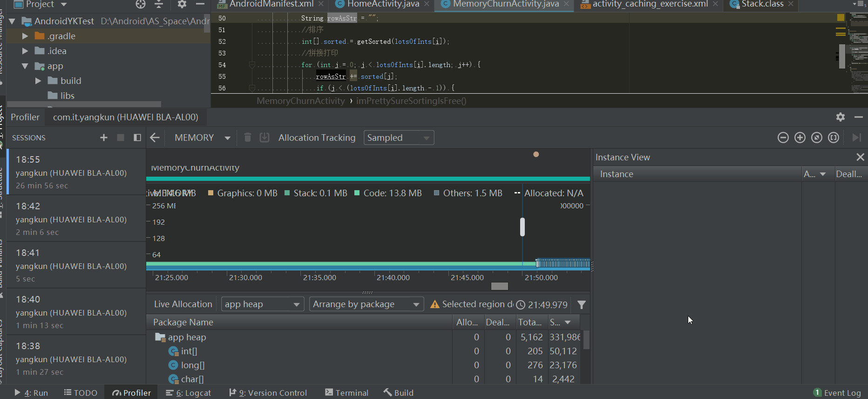Close the Instance View panel
The image size is (868, 399).
pos(860,157)
